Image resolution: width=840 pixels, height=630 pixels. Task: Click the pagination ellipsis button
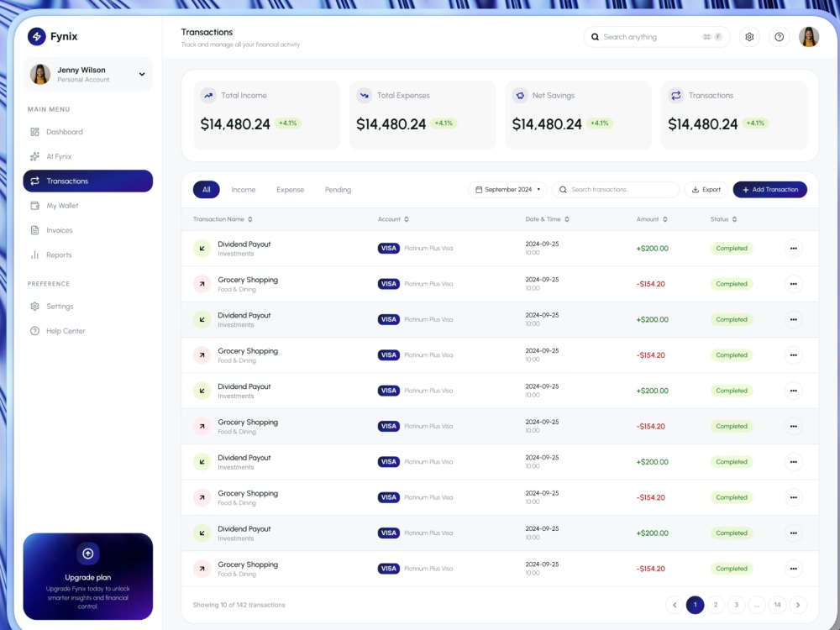coord(757,605)
